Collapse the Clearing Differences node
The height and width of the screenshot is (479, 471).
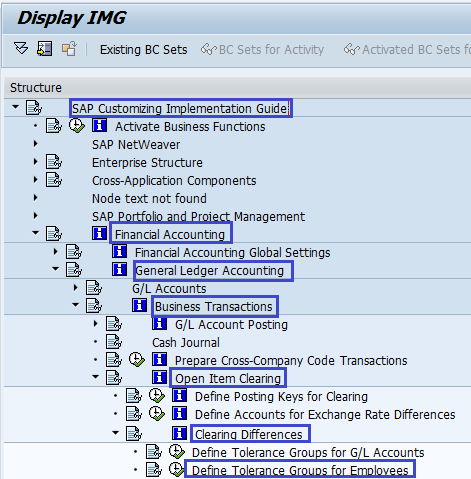(116, 433)
